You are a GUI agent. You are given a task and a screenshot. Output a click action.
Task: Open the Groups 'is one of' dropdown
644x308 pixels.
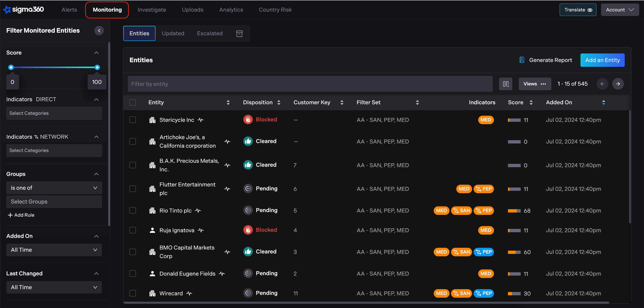pyautogui.click(x=54, y=188)
